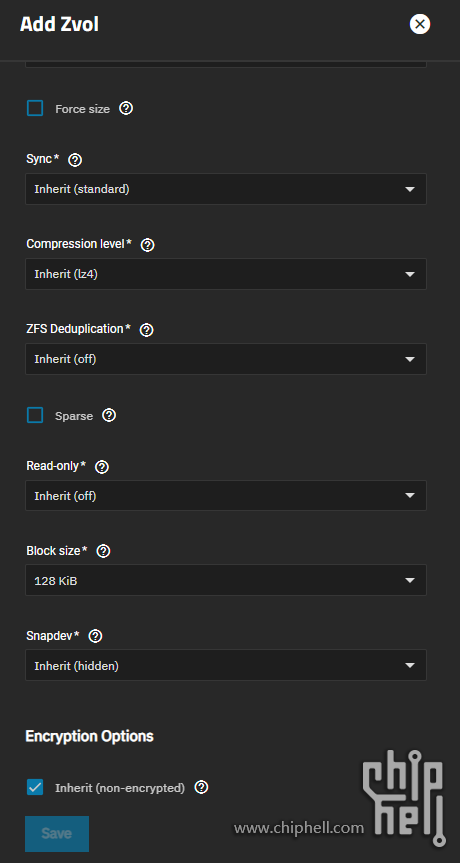Open the Compression level Inherit (lz4) dropdown

point(226,274)
